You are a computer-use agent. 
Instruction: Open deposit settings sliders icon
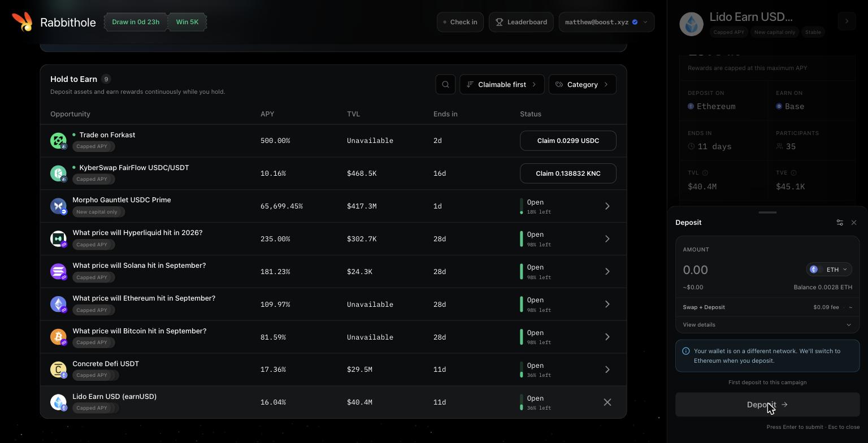coord(840,223)
